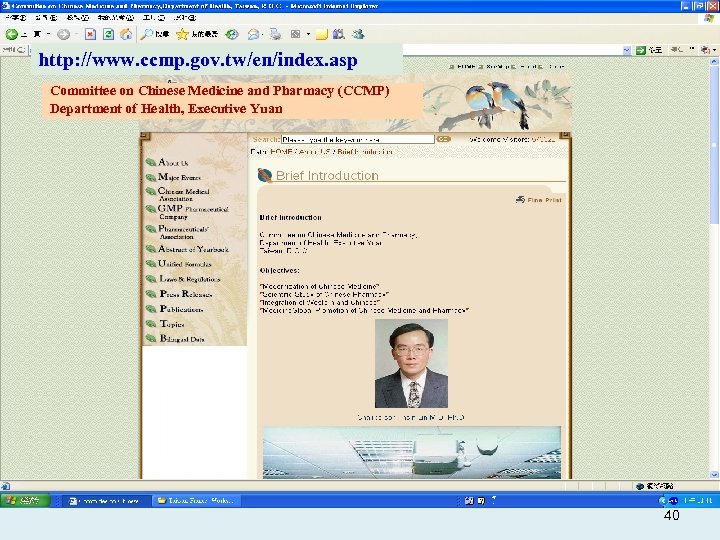Click the vertical scrollbar thumb
720x540 pixels.
point(714,144)
